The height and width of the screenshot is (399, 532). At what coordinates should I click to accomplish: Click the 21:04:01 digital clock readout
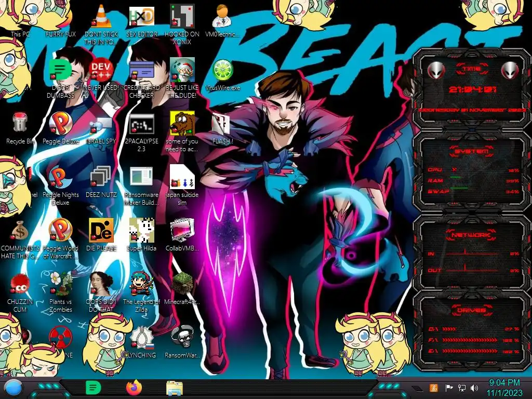[x=472, y=89]
